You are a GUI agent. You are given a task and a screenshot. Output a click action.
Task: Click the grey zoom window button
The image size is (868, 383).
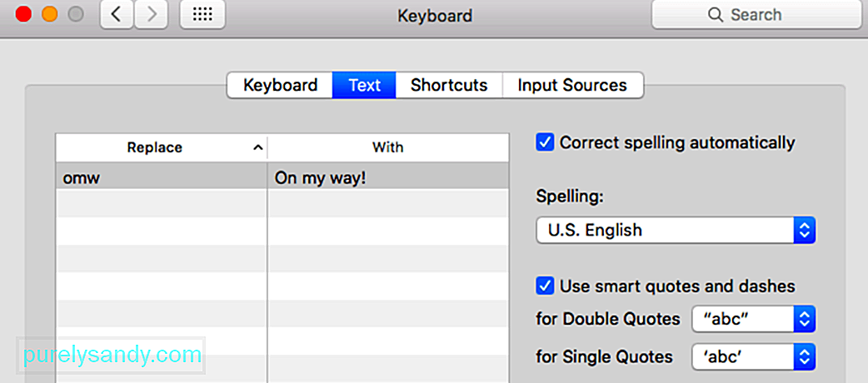coord(76,14)
